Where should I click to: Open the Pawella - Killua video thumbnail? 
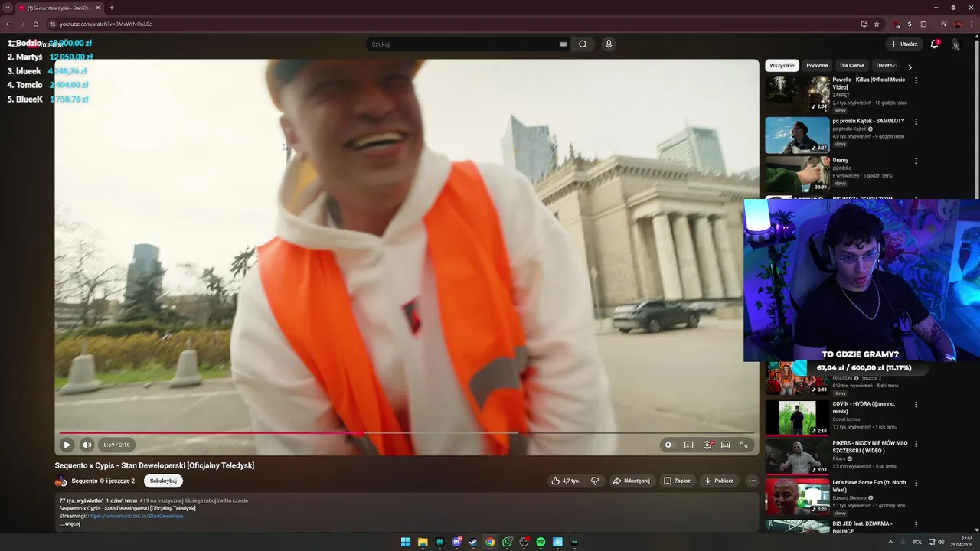(x=797, y=93)
